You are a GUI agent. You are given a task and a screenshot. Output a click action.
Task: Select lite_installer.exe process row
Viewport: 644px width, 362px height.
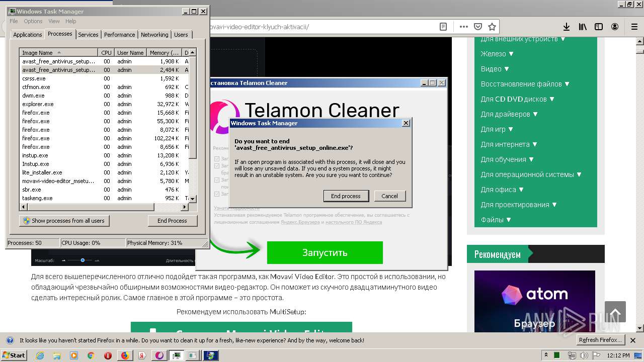click(105, 172)
